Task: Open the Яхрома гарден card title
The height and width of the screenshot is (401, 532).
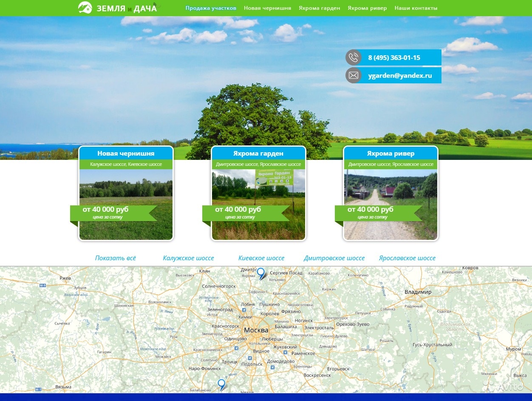Action: [258, 154]
